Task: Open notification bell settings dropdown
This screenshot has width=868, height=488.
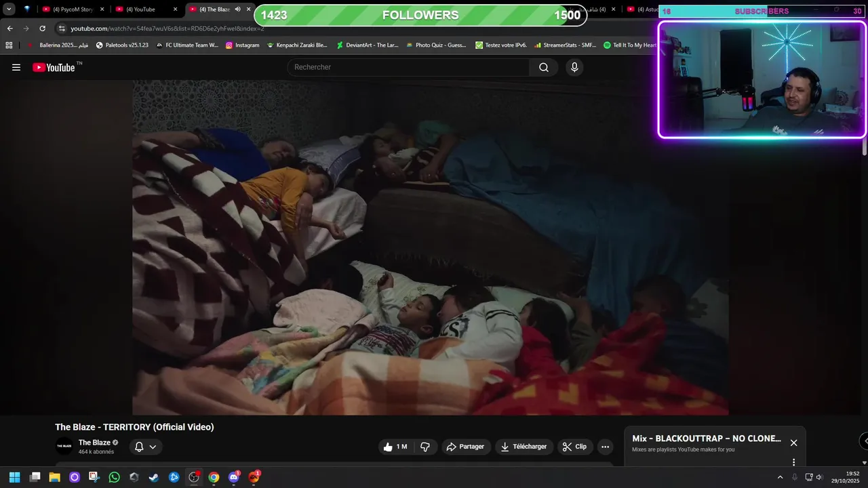Action: tap(145, 447)
